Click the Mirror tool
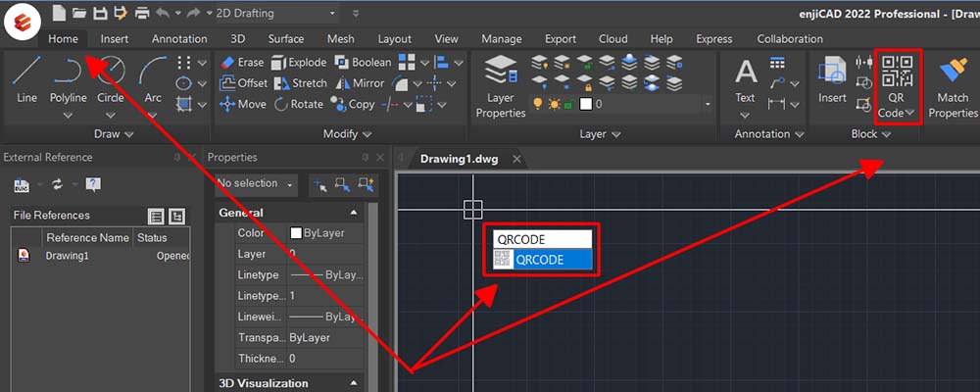 tap(360, 83)
